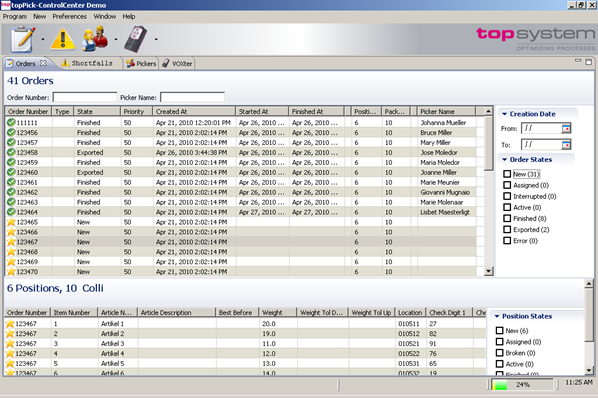Click green check icon of order 123458

(11, 152)
